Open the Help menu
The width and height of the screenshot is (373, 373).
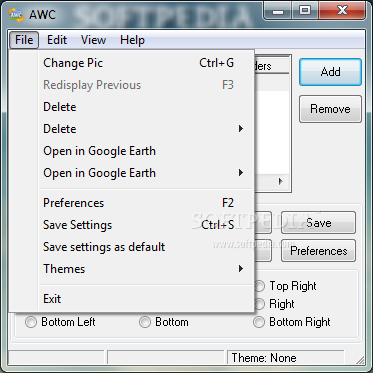click(x=132, y=40)
